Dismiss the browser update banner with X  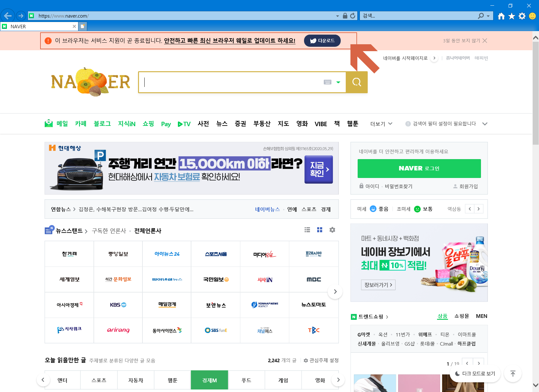click(x=485, y=40)
